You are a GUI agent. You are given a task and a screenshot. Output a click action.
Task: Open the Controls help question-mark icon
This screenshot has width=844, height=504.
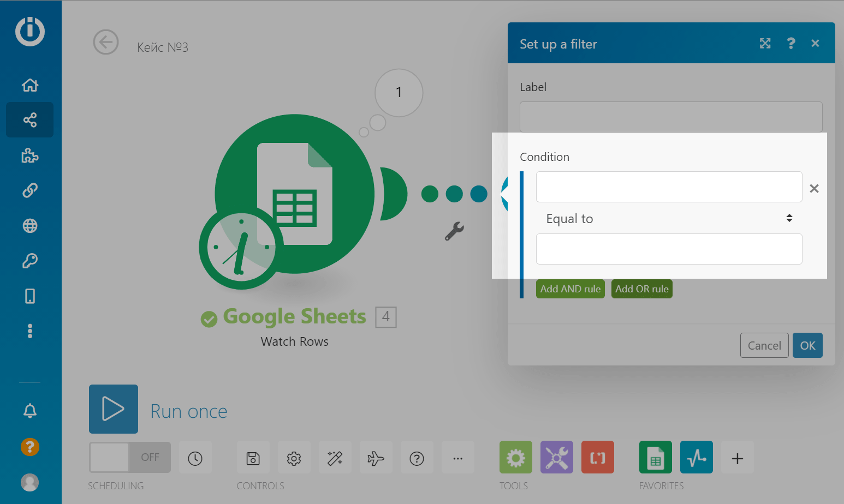(417, 458)
